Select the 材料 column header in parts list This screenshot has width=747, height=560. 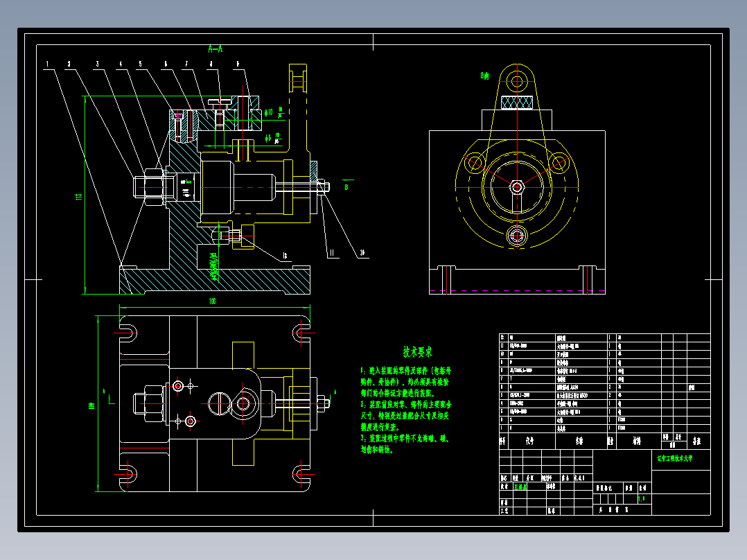(x=637, y=441)
